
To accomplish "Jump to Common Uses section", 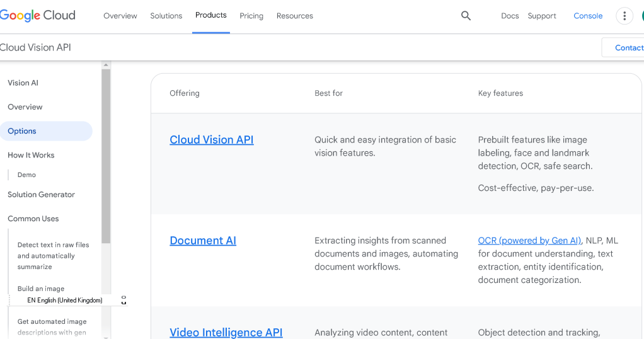I will point(33,219).
